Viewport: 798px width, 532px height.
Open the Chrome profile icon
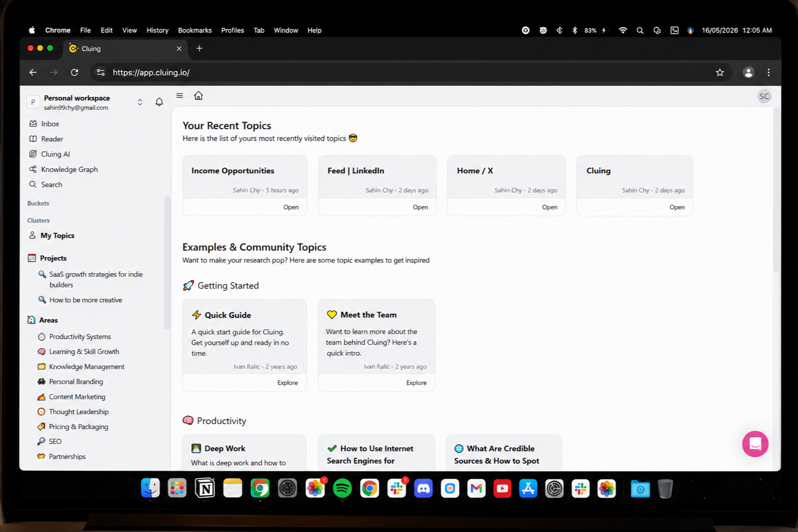pyautogui.click(x=748, y=72)
